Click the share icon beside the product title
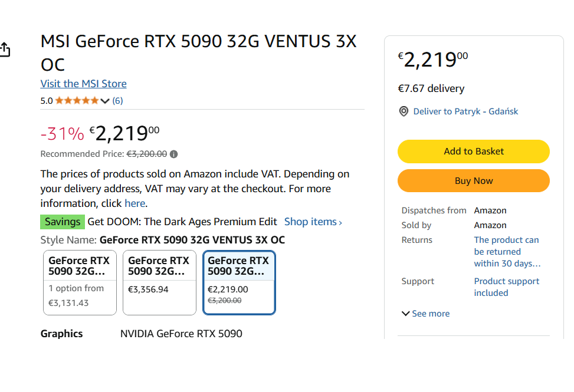The image size is (574, 392). pyautogui.click(x=5, y=50)
